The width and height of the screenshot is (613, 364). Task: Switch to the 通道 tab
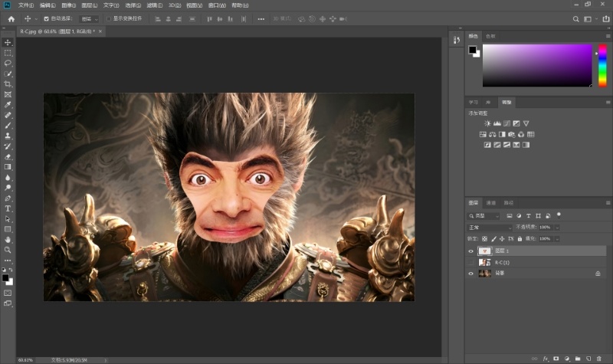coord(491,203)
